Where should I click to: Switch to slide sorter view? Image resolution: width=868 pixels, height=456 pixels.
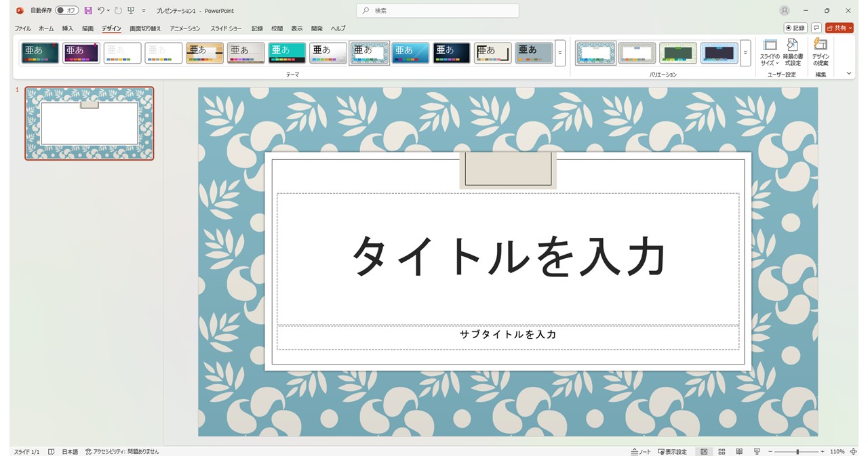[722, 451]
